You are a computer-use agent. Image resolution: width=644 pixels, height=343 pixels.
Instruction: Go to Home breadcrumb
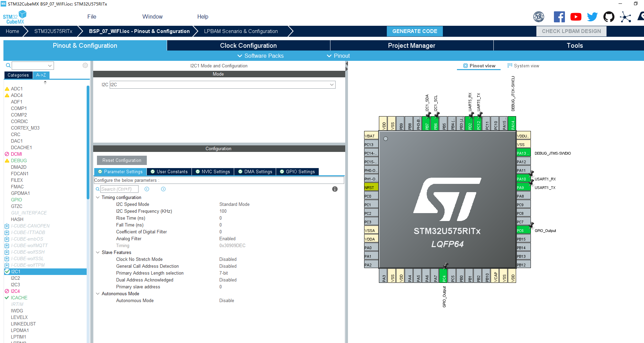(12, 31)
